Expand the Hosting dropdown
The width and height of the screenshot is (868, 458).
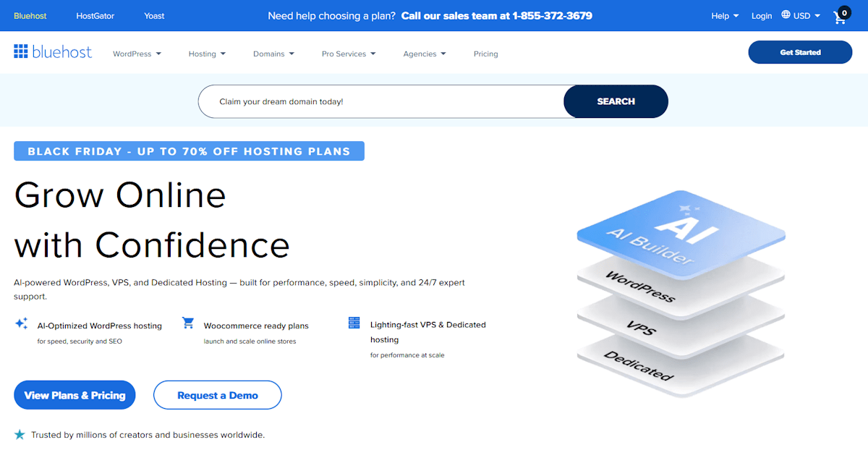(207, 54)
